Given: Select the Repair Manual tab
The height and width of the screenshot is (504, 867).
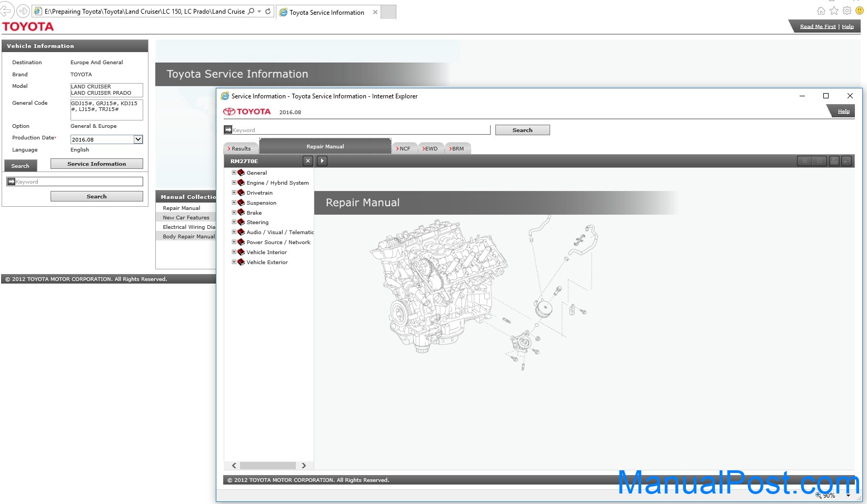Looking at the screenshot, I should tap(325, 146).
